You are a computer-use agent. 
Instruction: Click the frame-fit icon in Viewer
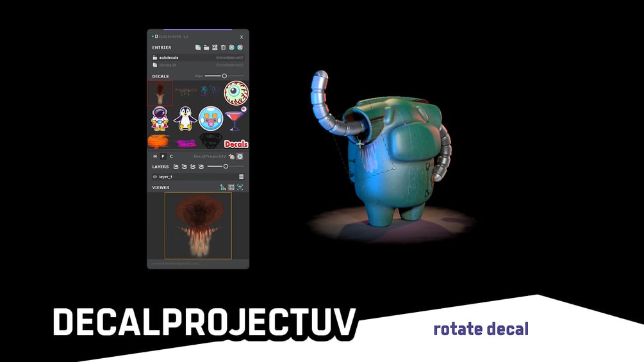(x=240, y=188)
